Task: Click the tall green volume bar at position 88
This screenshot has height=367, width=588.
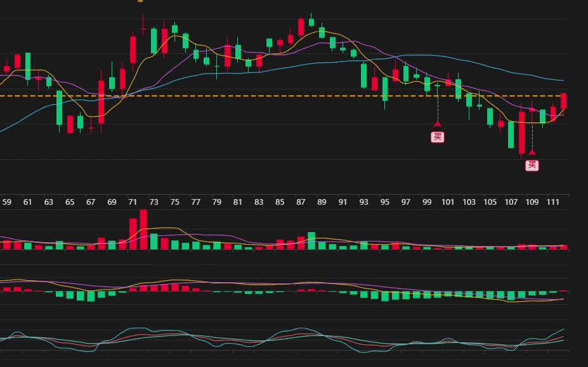Action: click(311, 241)
